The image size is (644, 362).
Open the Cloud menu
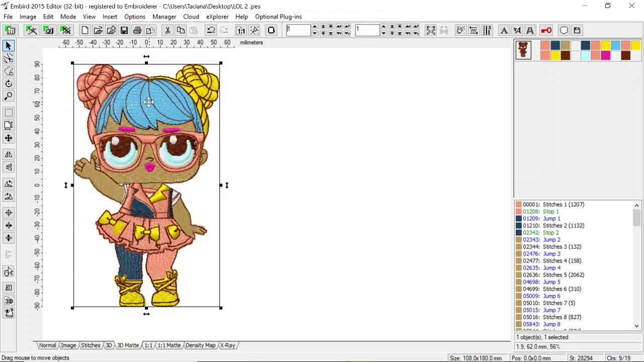(x=191, y=17)
